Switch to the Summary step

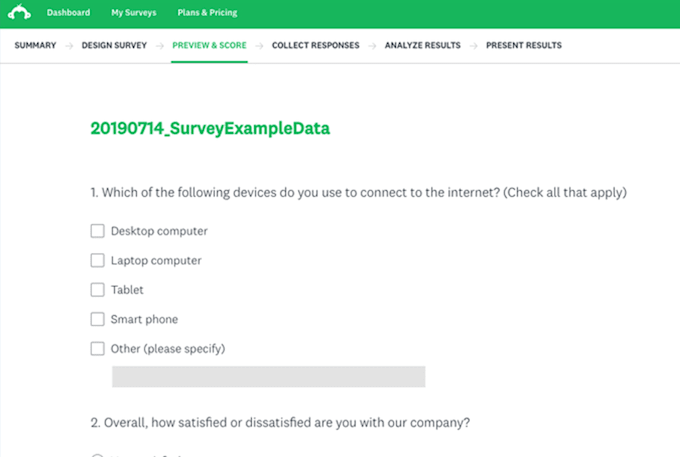(35, 45)
